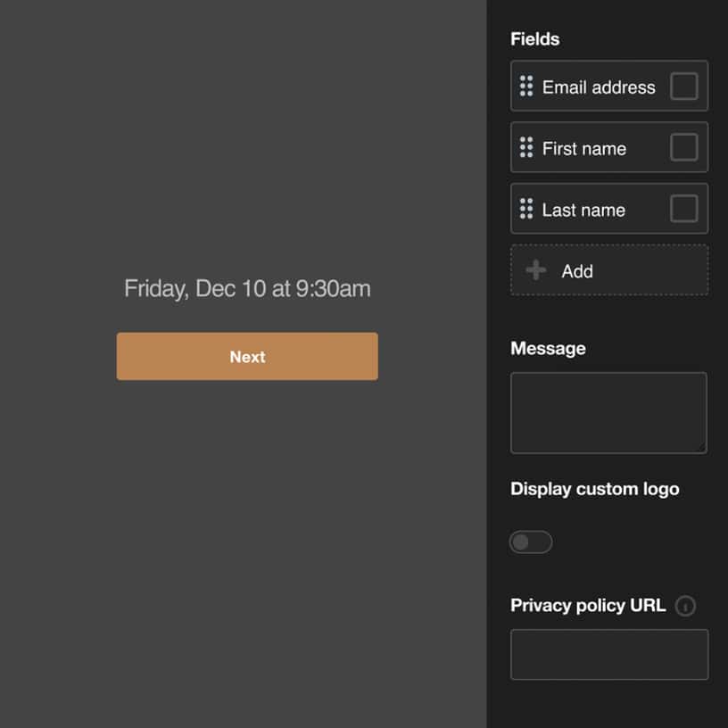
Task: Click the Message section heading
Action: coord(548,348)
